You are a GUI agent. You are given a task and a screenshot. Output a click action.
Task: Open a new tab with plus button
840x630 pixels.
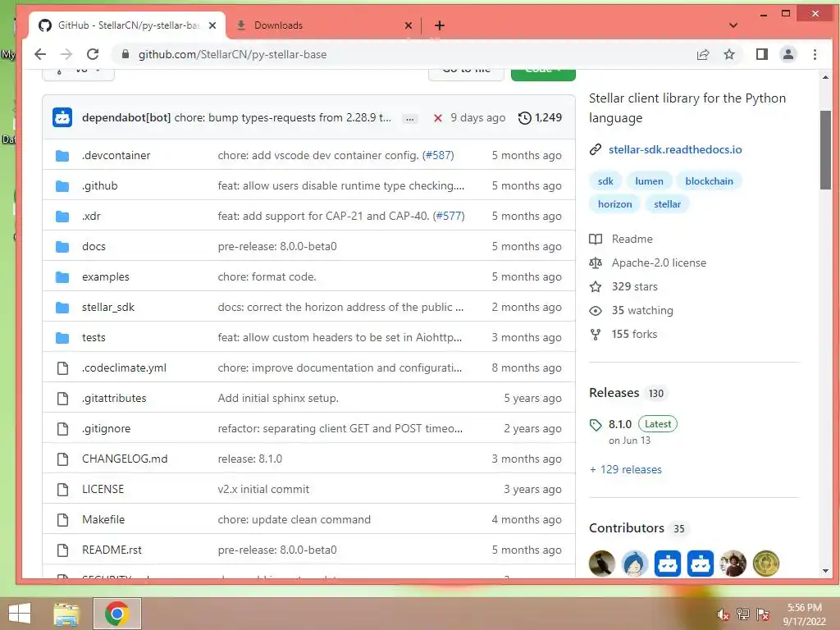(440, 25)
